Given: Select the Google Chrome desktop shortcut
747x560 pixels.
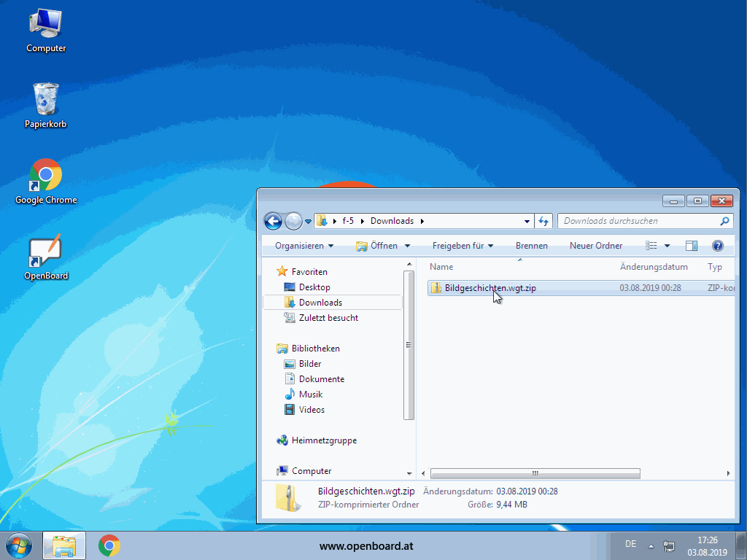Looking at the screenshot, I should [46, 182].
